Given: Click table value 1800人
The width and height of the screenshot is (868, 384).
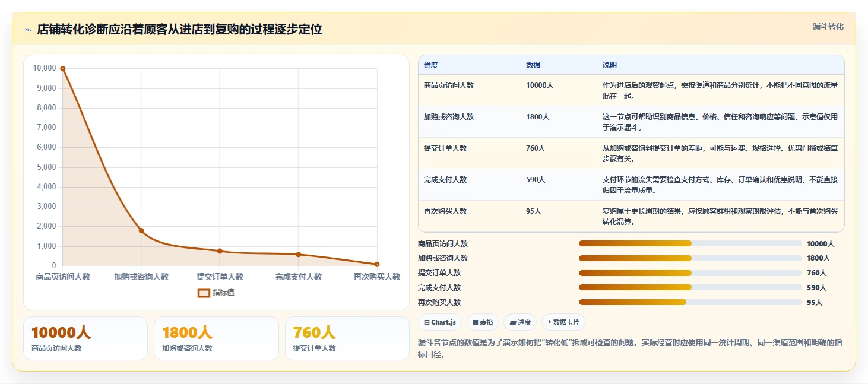Looking at the screenshot, I should point(538,117).
